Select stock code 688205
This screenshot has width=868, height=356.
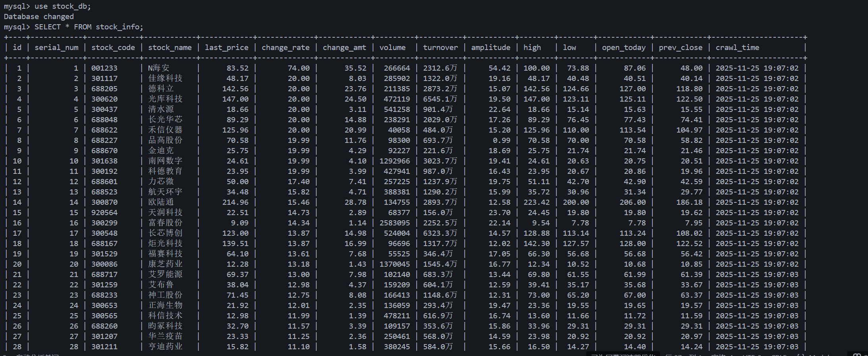click(x=104, y=89)
